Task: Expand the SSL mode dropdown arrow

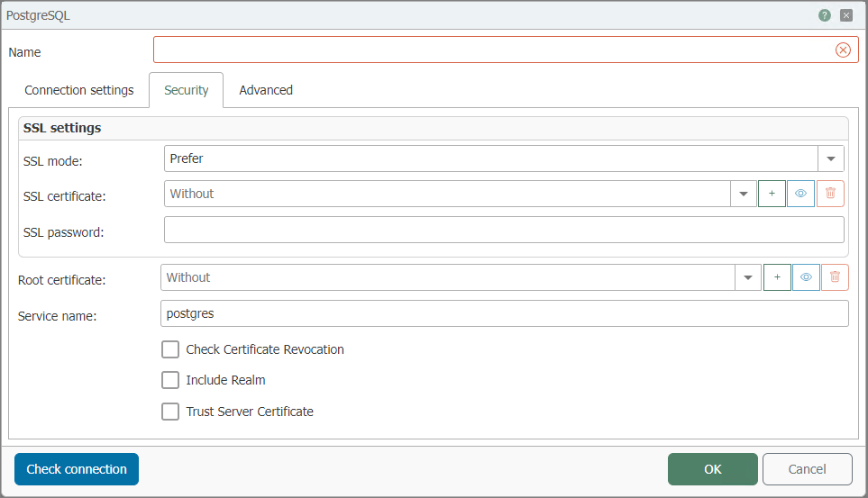Action: [x=831, y=158]
